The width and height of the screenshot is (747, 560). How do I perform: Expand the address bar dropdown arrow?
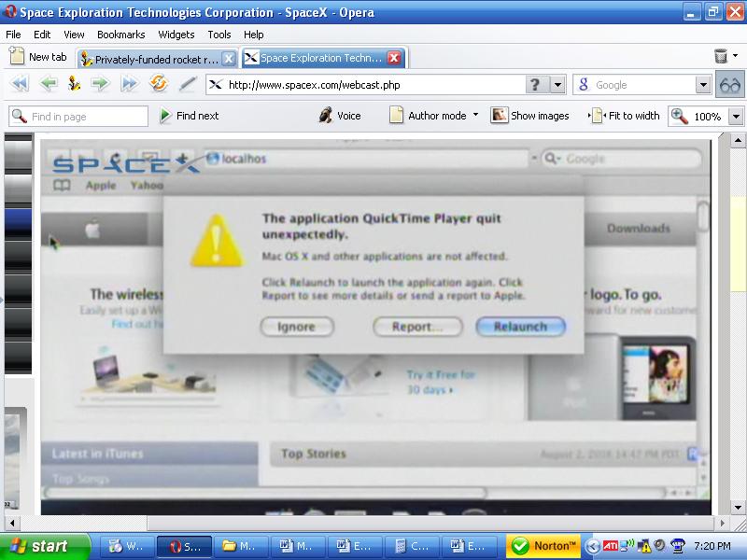557,85
